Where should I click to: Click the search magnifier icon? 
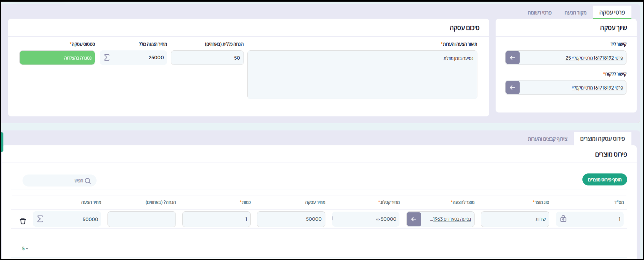click(x=88, y=181)
